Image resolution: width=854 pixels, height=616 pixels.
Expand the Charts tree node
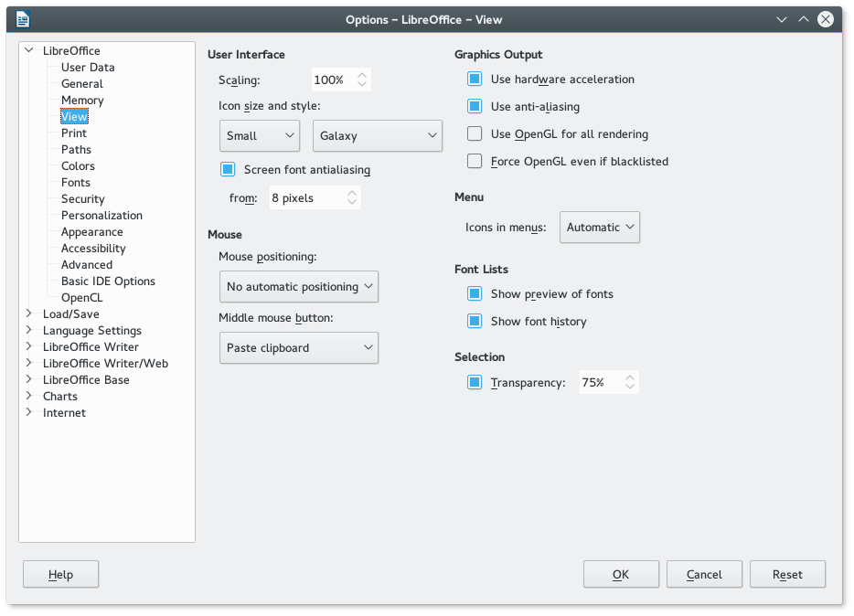29,396
